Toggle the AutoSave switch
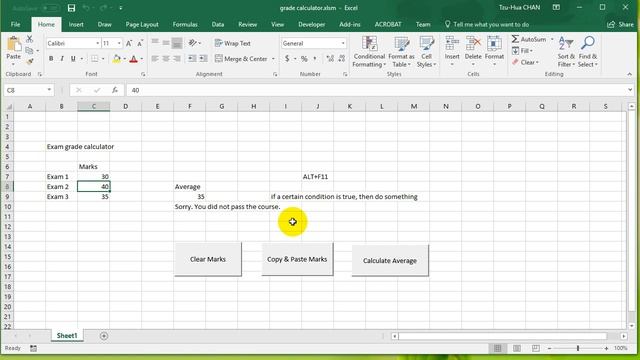640x360 pixels. [50, 8]
